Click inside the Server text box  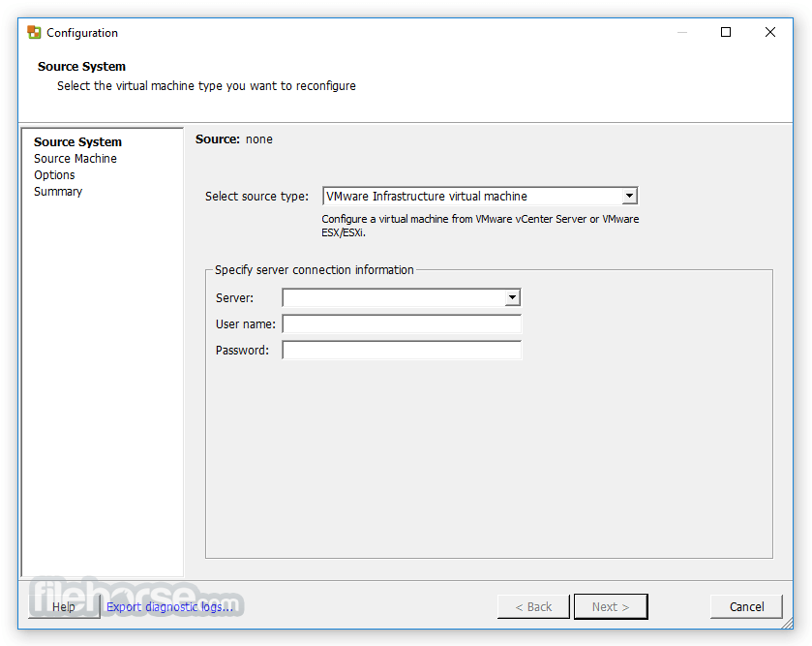[394, 298]
